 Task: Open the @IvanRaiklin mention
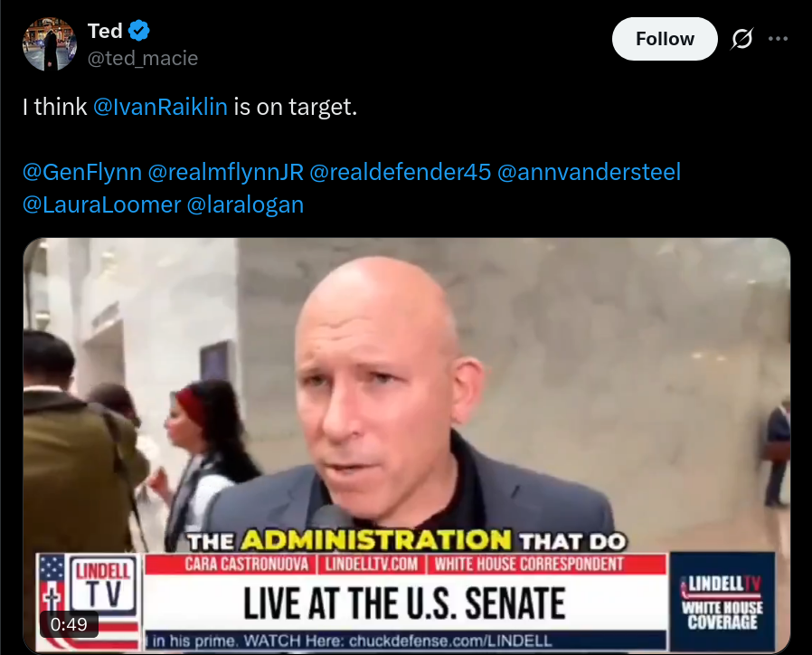coord(161,107)
